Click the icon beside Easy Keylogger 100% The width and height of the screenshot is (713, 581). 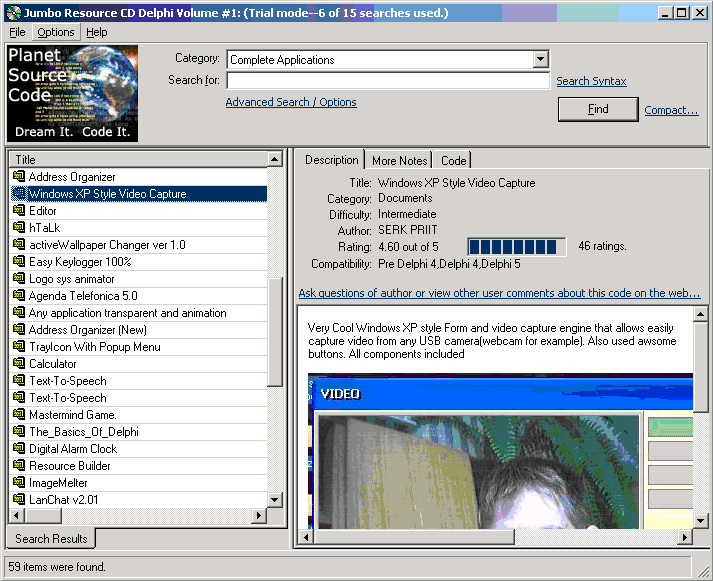pos(19,261)
